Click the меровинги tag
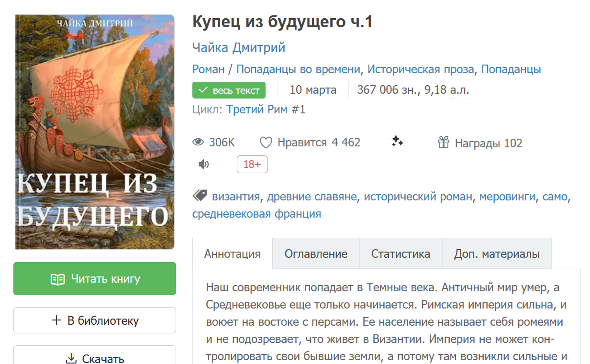This screenshot has width=590, height=364. click(507, 197)
